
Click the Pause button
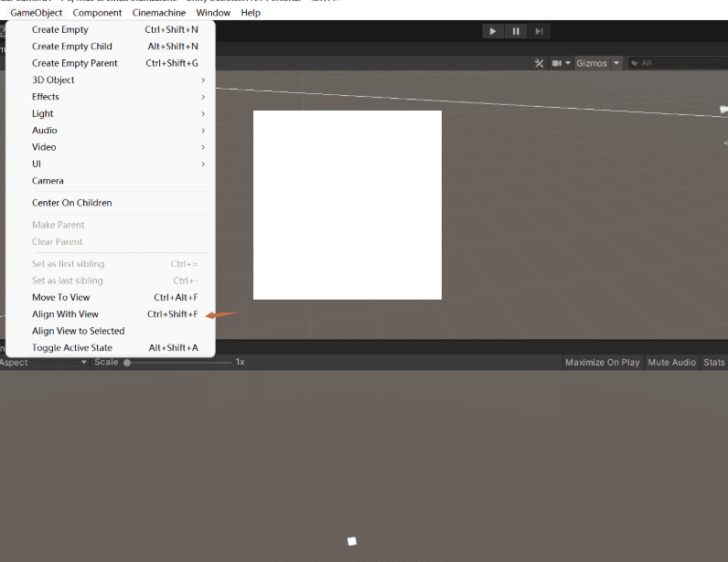pos(516,31)
